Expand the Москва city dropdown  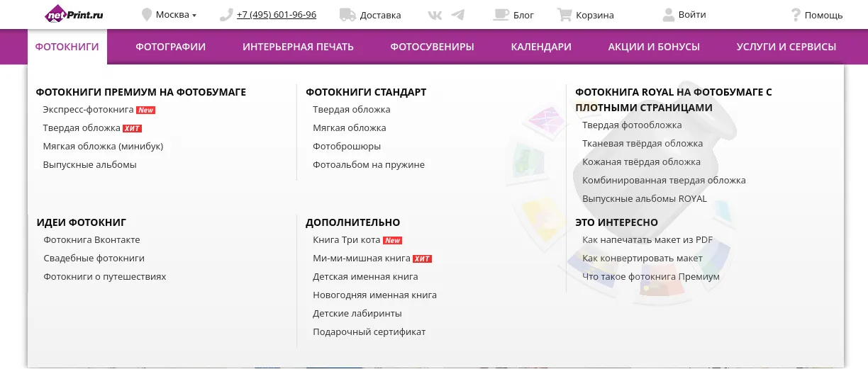tap(176, 14)
